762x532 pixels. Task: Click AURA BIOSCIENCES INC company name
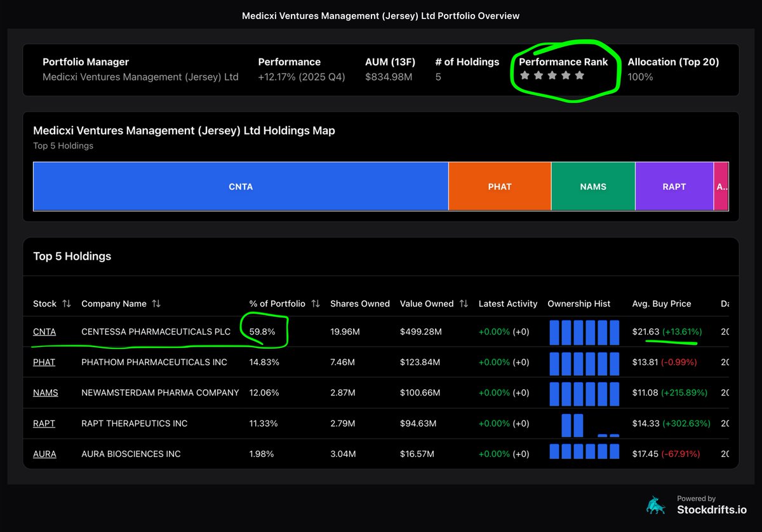pos(131,454)
